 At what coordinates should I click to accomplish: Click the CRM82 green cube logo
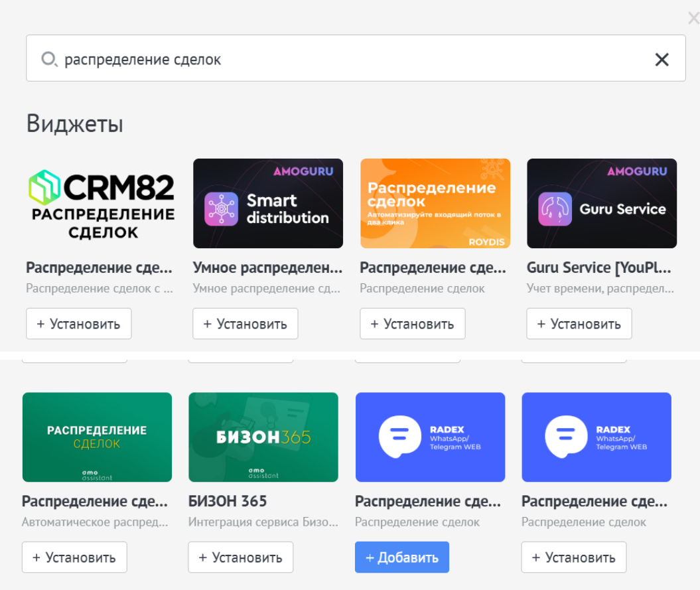44,188
